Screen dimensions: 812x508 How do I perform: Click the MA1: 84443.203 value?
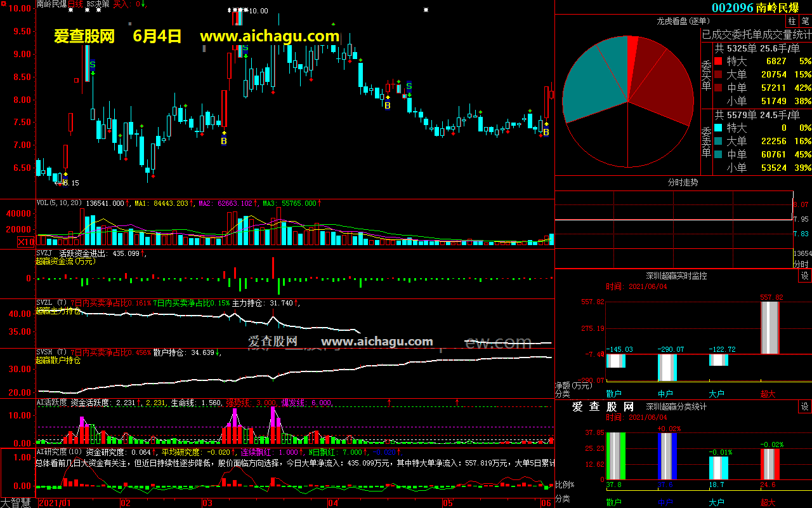click(x=164, y=203)
